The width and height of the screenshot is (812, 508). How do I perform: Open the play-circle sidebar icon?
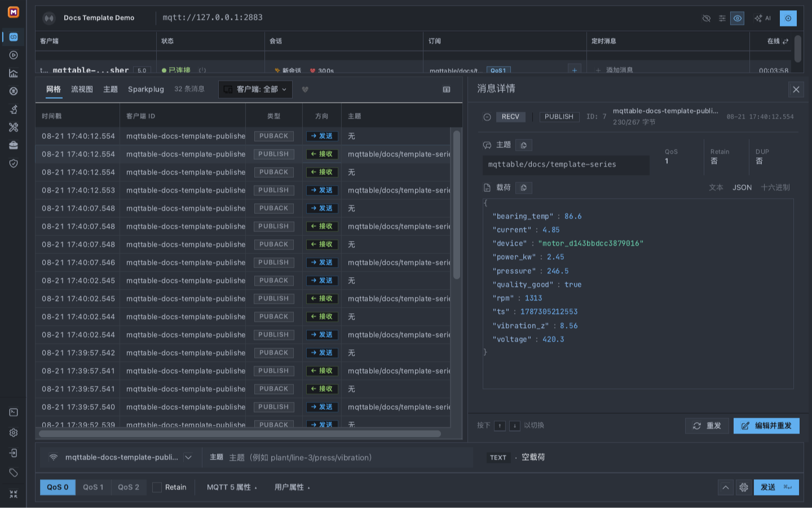tap(14, 55)
